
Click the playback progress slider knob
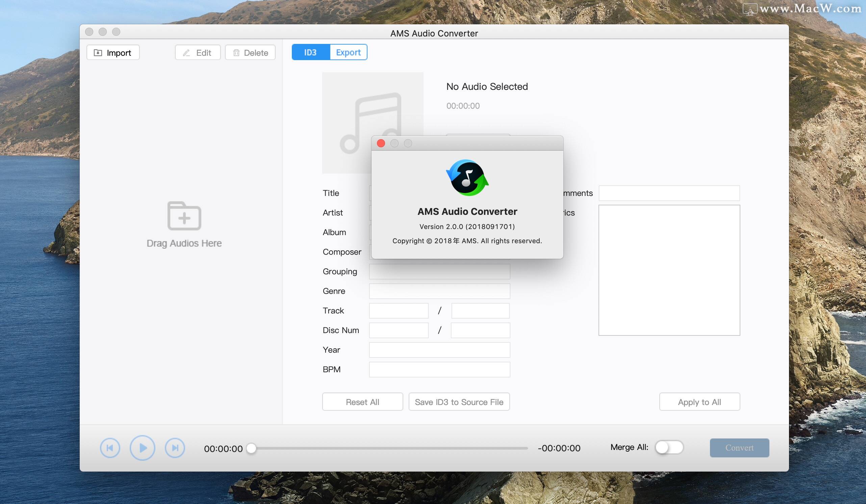(x=252, y=448)
